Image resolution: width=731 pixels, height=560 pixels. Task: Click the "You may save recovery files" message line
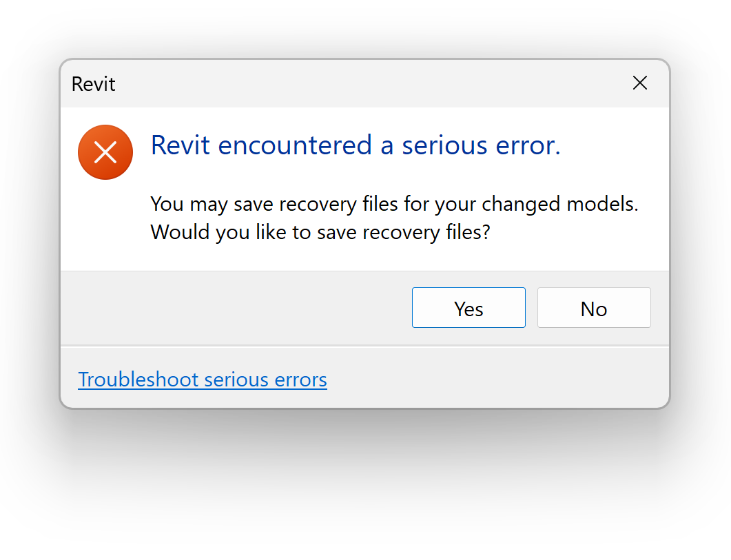click(x=394, y=205)
